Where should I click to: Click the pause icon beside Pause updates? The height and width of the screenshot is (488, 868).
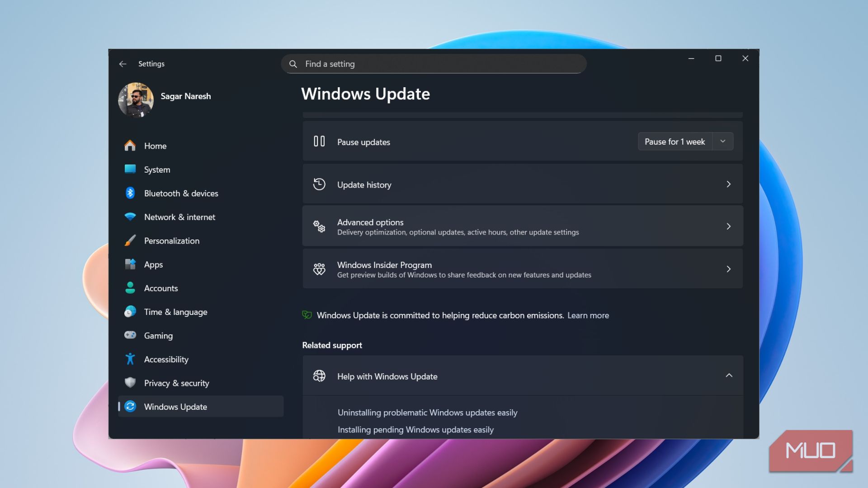(x=319, y=141)
